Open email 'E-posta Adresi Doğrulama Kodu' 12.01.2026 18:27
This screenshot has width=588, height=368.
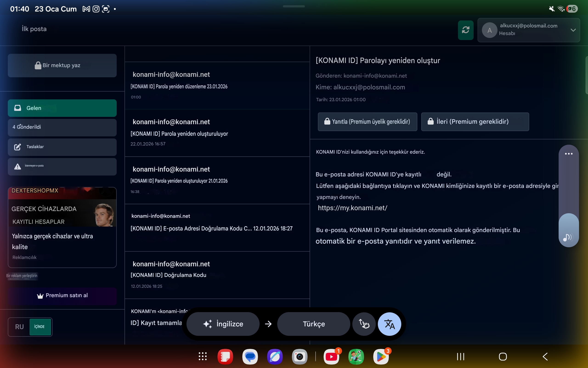(x=217, y=228)
